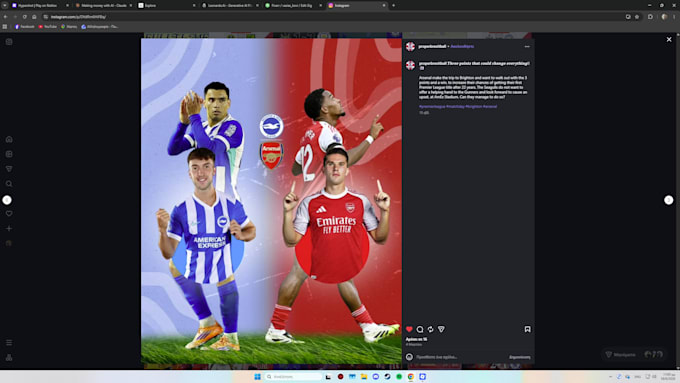Screen dimensions: 680x383
Task: Open Reels icon in Instagram sidebar
Action: click(x=9, y=154)
